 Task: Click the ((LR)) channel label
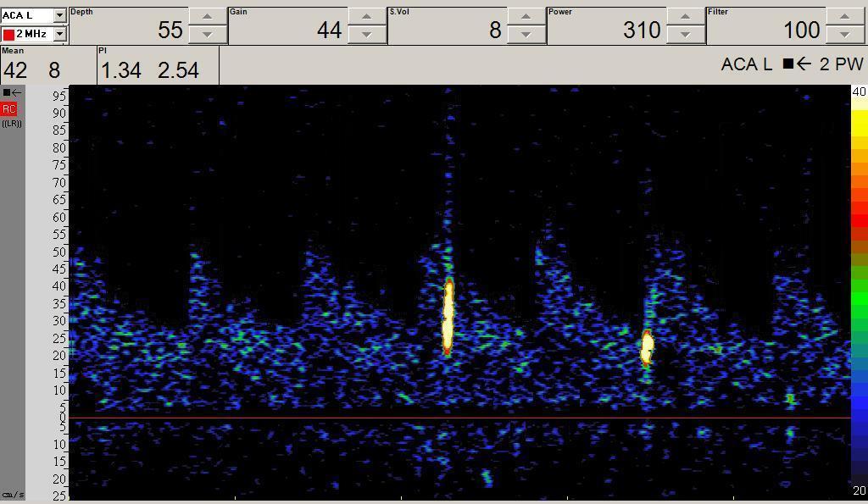coord(12,124)
